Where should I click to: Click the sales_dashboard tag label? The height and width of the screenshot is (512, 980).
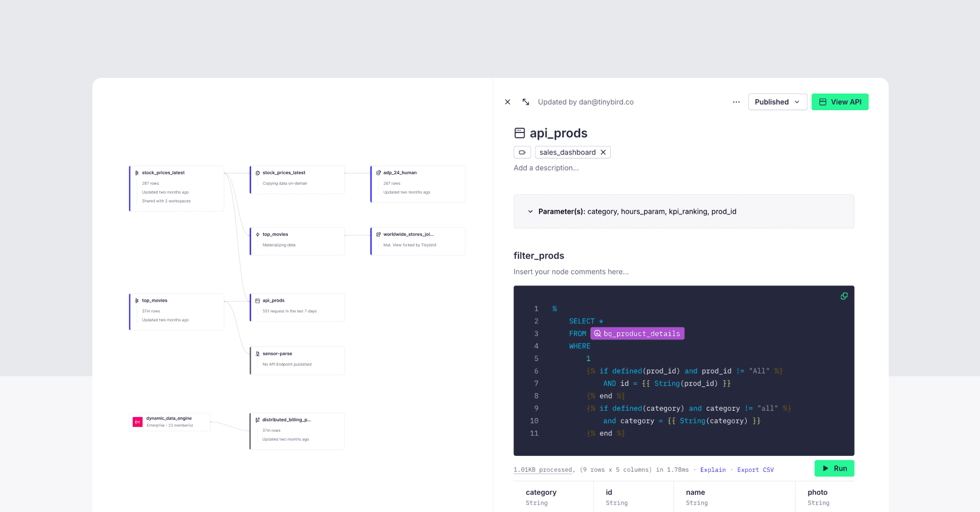567,152
